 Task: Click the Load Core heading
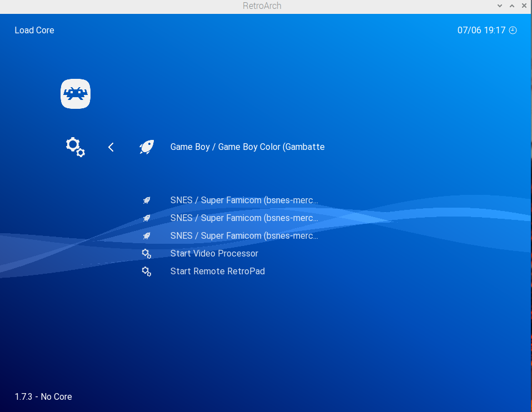click(34, 31)
